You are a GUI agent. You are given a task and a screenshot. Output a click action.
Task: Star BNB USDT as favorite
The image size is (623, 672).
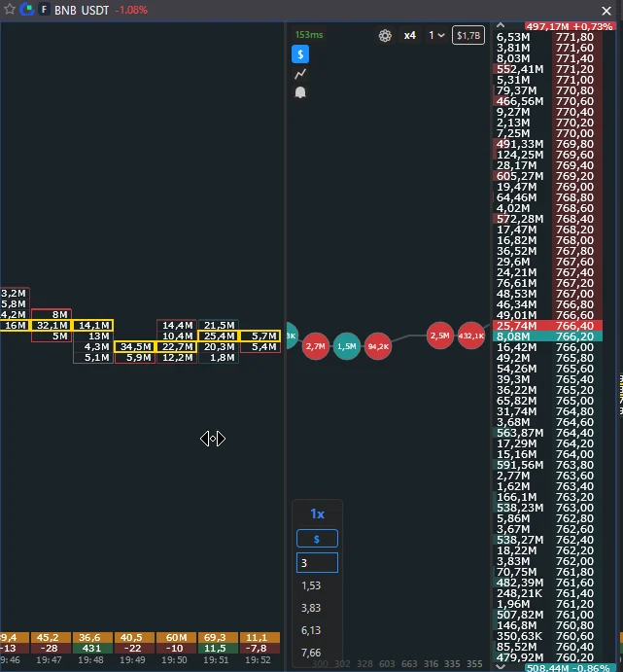(x=10, y=9)
